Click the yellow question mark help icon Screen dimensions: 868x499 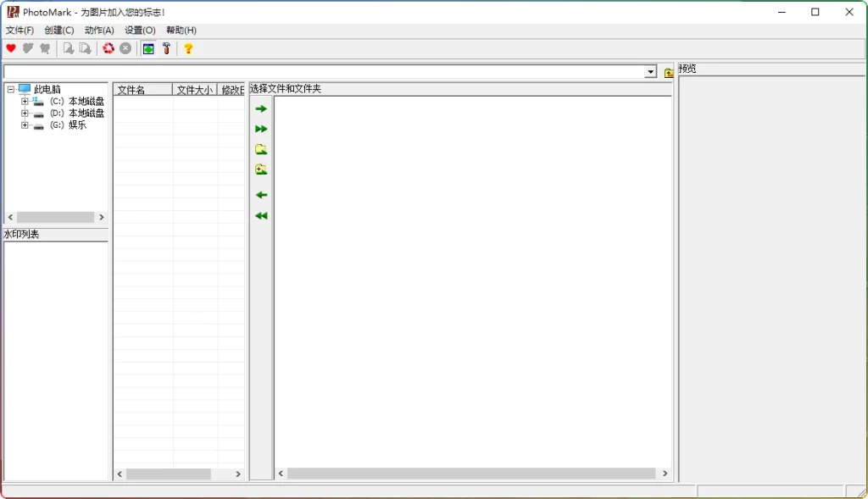coord(188,49)
